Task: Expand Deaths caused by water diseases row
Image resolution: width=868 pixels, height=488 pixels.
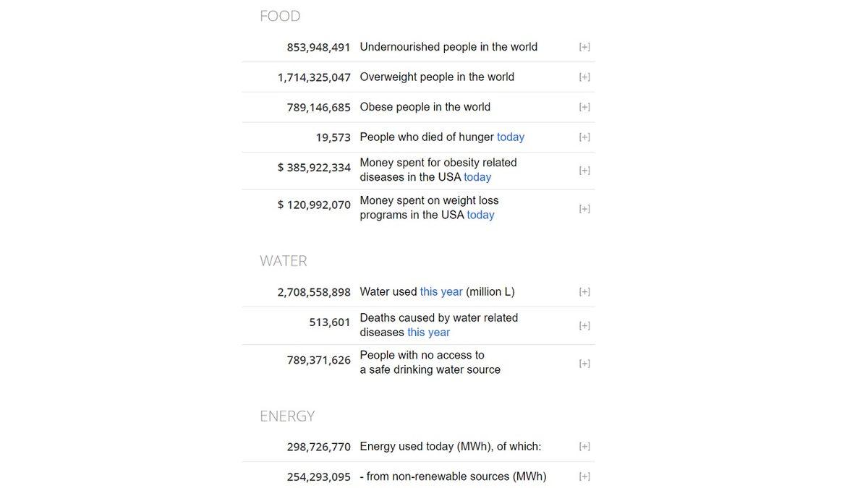Action: click(584, 326)
